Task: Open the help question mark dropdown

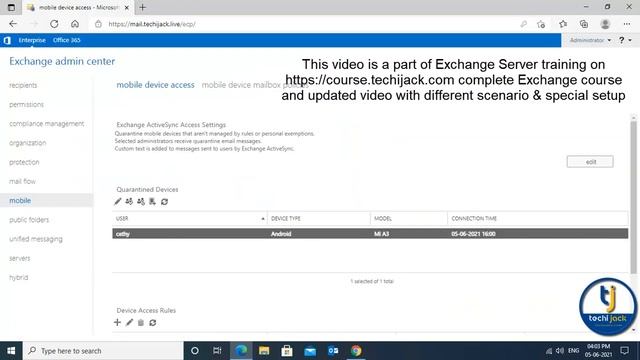Action: point(625,40)
